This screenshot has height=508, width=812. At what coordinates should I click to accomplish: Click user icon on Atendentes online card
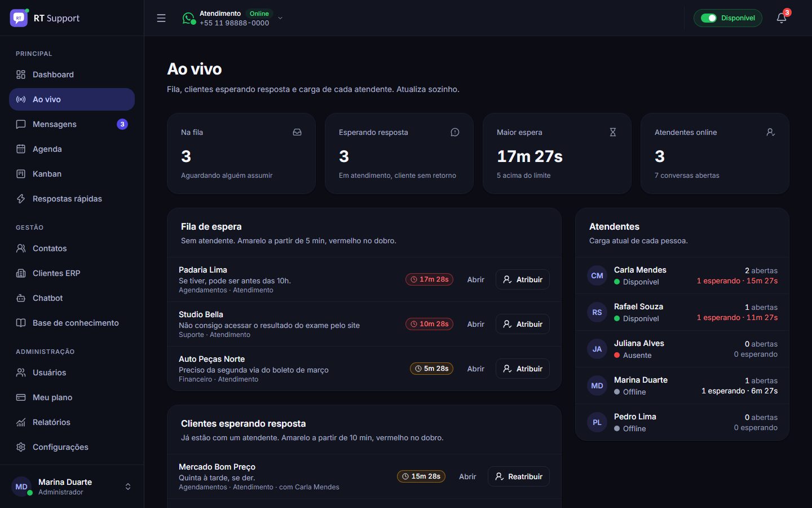(771, 132)
